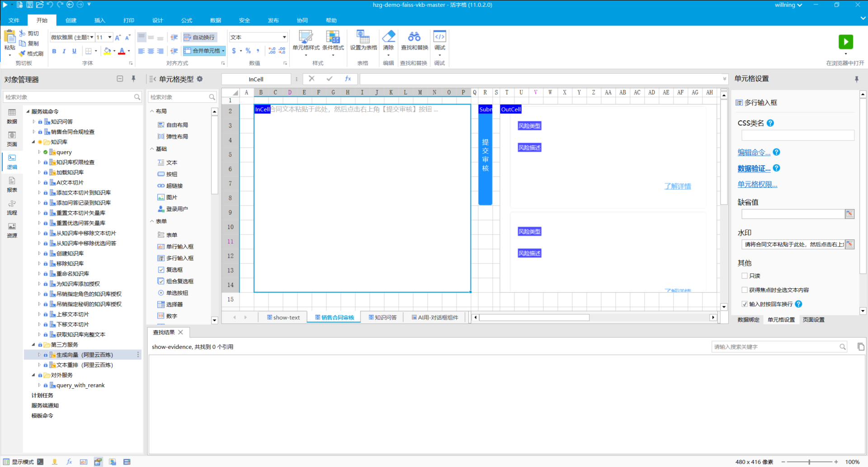Click the Clear eraser icon
The image size is (868, 467).
388,37
